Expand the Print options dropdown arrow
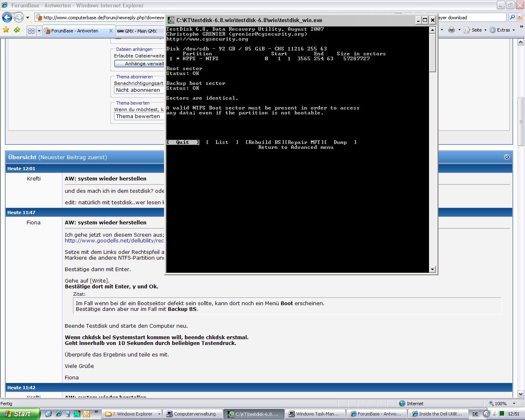This screenshot has width=525, height=420. click(x=459, y=30)
